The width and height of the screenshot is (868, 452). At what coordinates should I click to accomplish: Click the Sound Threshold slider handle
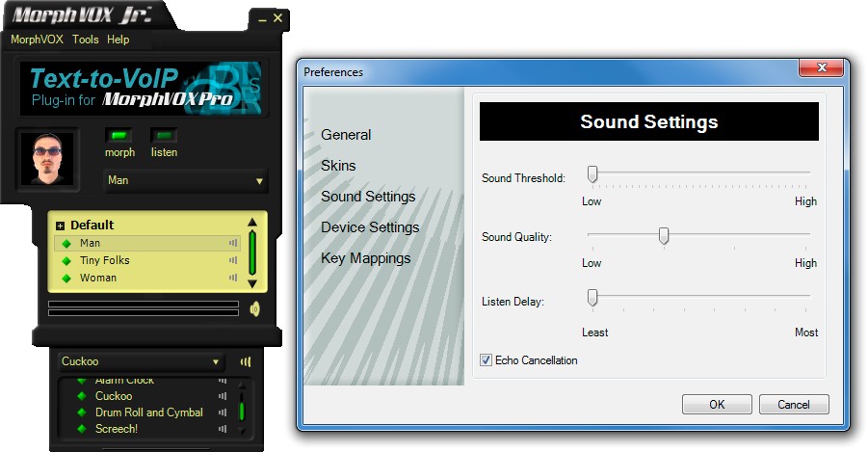click(x=592, y=174)
